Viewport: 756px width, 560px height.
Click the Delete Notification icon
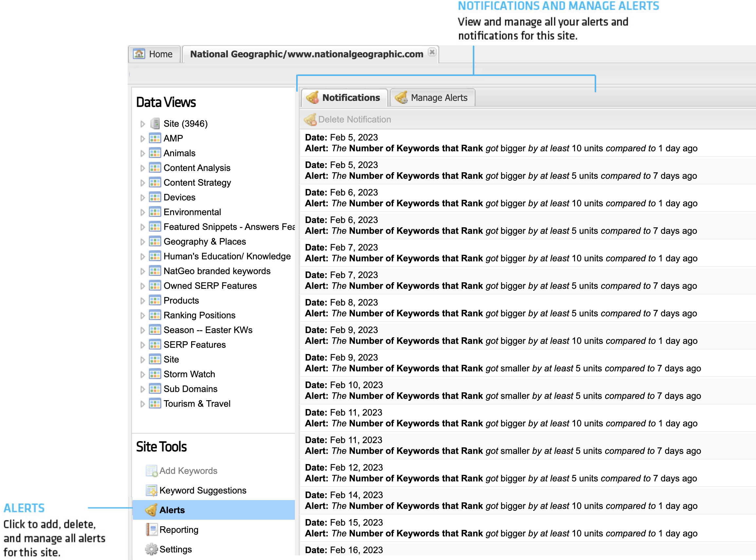click(x=310, y=120)
